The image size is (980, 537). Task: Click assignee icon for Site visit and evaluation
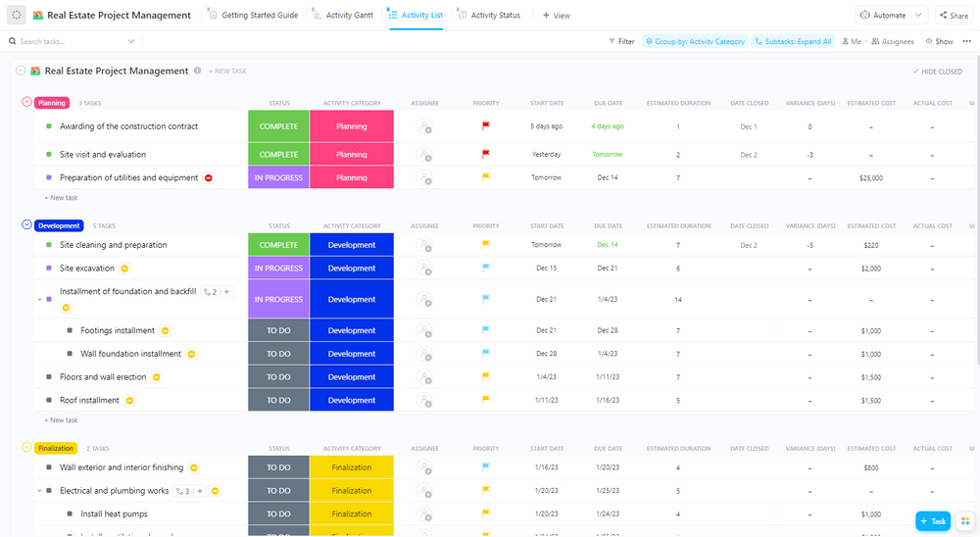[x=424, y=155]
